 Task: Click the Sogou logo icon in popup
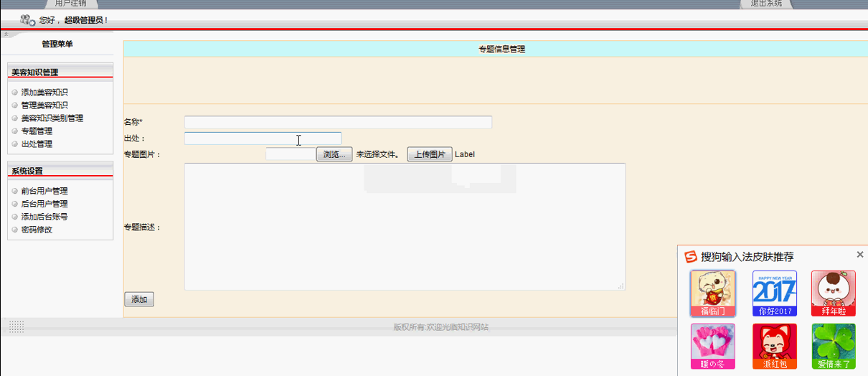pos(690,257)
